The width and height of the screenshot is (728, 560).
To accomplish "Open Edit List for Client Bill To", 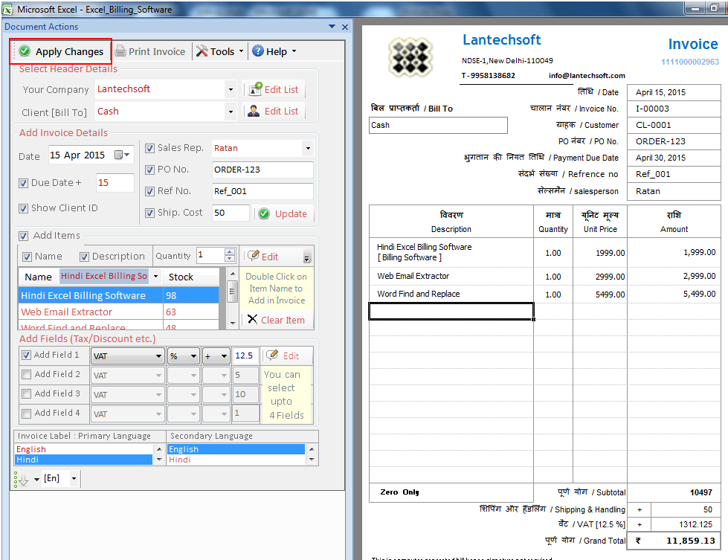I will coord(274,111).
